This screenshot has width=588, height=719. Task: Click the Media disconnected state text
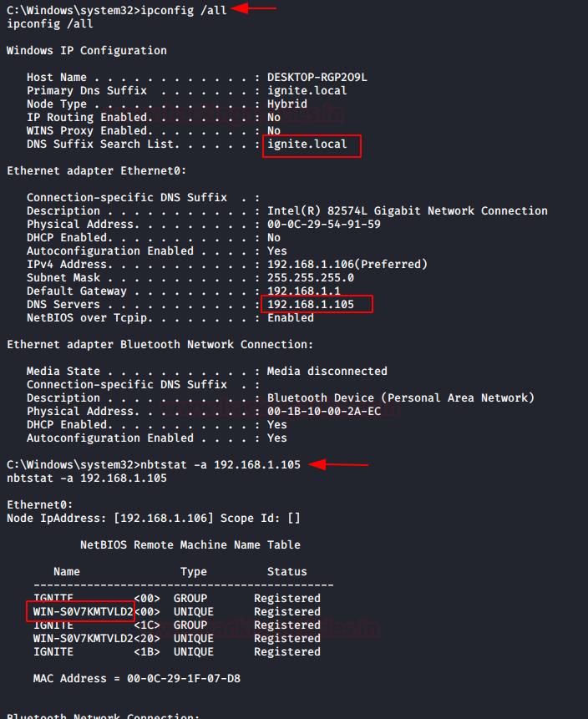(x=327, y=372)
